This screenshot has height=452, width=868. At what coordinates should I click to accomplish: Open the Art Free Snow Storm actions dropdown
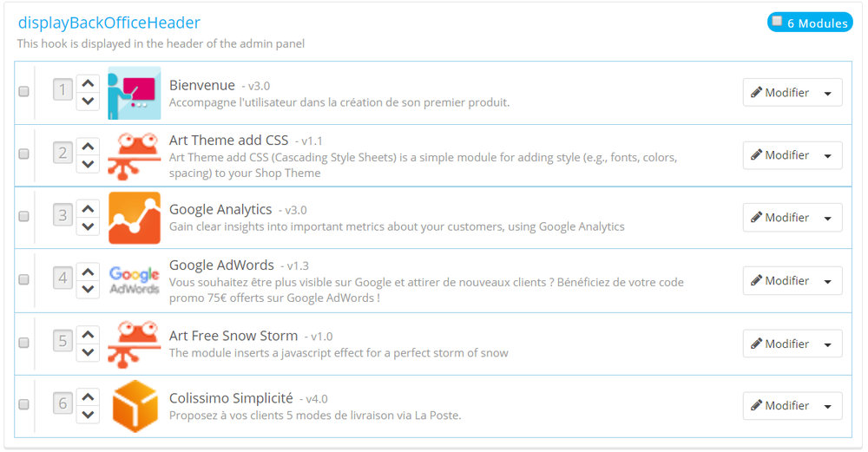(827, 344)
